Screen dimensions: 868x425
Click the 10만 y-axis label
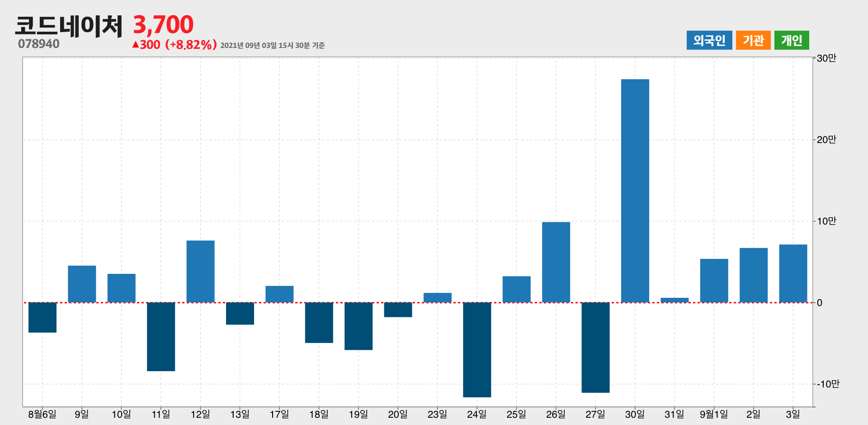click(x=826, y=221)
